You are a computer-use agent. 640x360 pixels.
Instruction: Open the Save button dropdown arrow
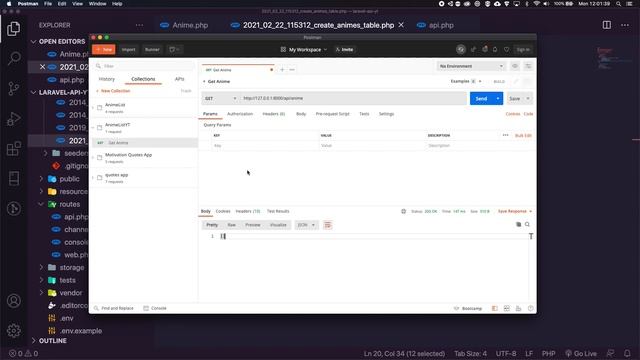pyautogui.click(x=528, y=98)
